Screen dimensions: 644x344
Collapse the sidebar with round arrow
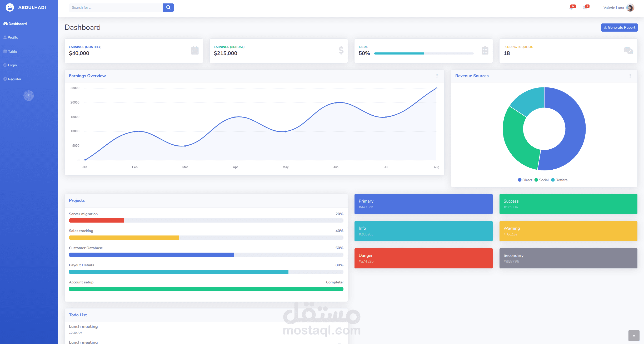click(29, 96)
